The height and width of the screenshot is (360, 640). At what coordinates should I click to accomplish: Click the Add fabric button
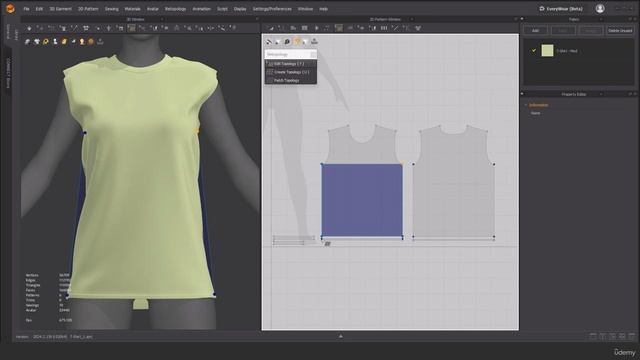[535, 31]
